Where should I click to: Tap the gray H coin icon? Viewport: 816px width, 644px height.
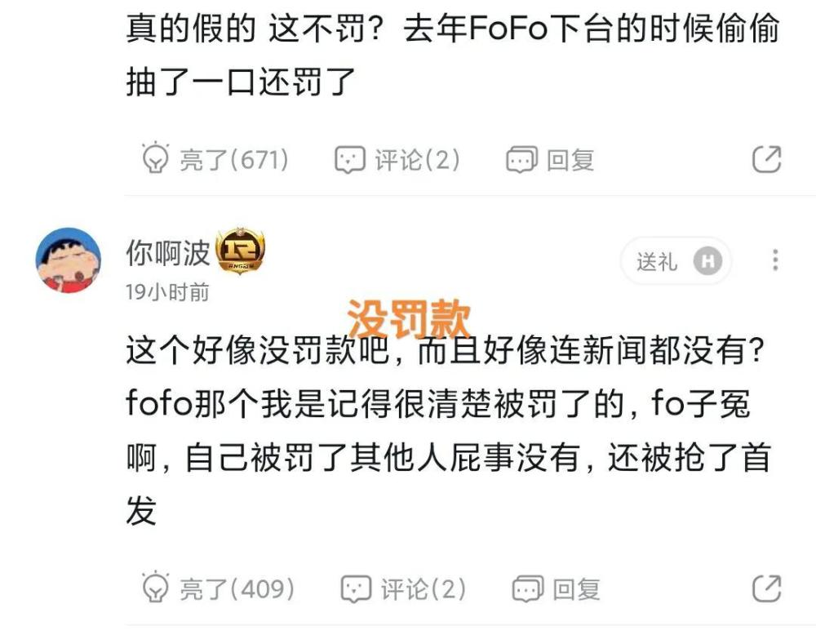tap(707, 260)
